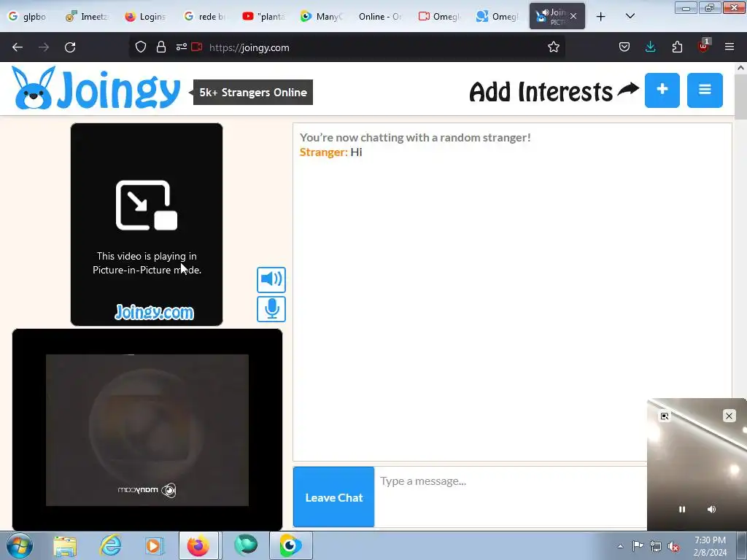Click the Action Center flag icon

(638, 546)
